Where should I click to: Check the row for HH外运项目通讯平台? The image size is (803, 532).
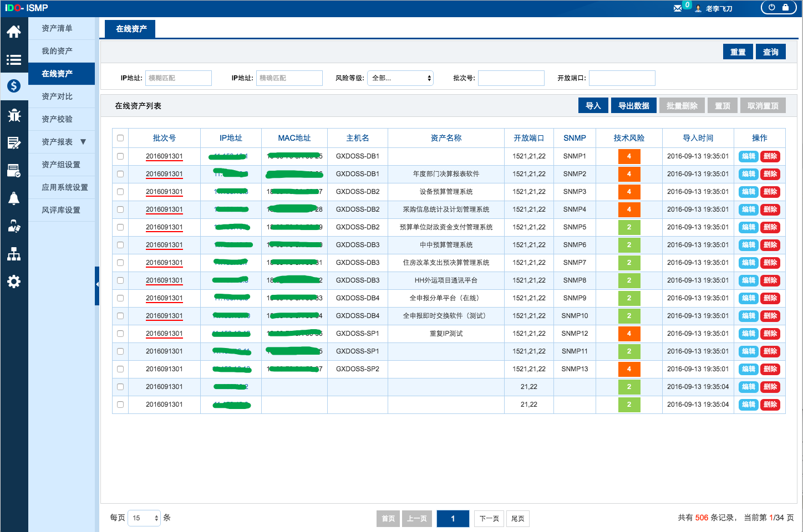click(120, 280)
